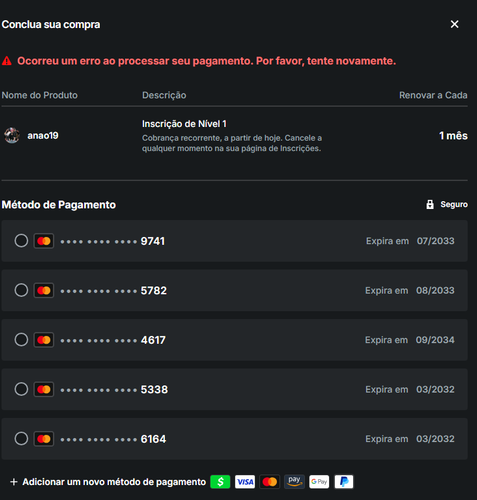Click the anao19 channel avatar
The height and width of the screenshot is (500, 477).
tap(12, 135)
